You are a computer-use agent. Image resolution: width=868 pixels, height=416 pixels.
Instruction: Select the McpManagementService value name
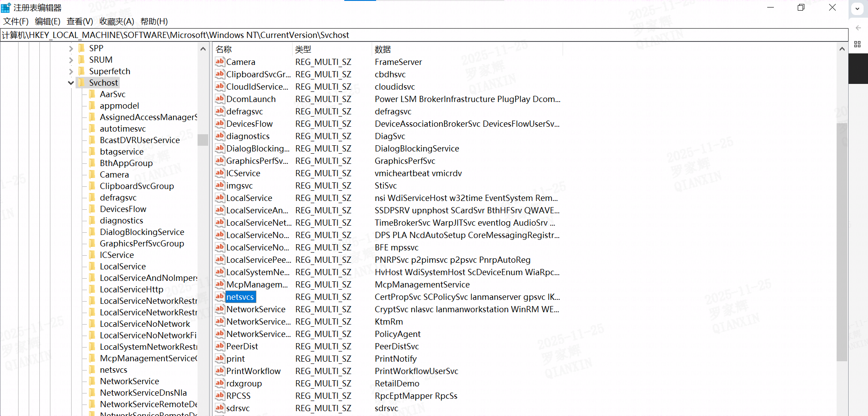pyautogui.click(x=257, y=284)
